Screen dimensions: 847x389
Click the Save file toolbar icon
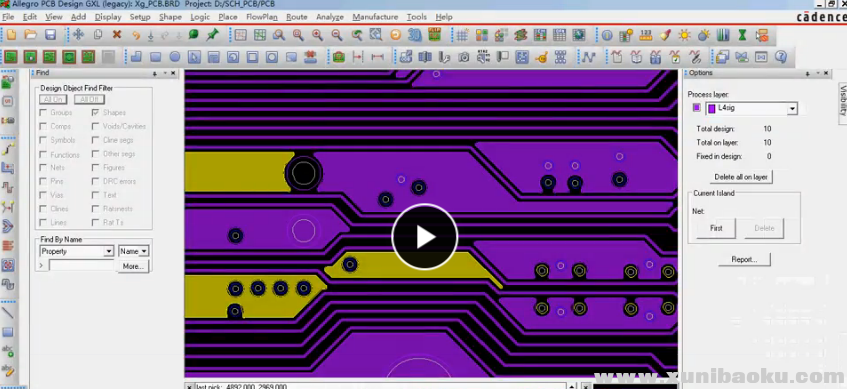(x=50, y=35)
